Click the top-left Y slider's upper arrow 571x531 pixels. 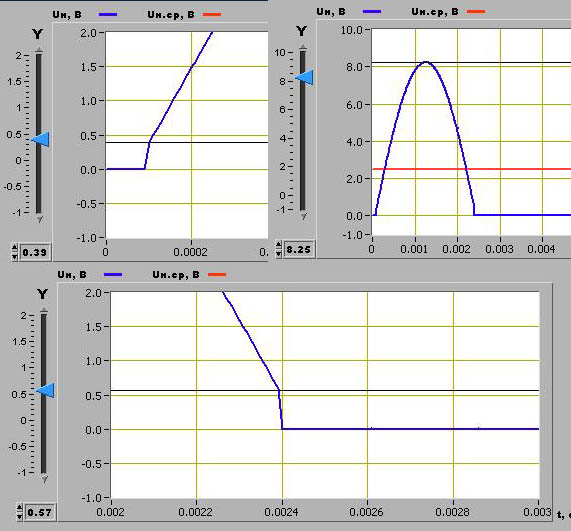pyautogui.click(x=39, y=51)
